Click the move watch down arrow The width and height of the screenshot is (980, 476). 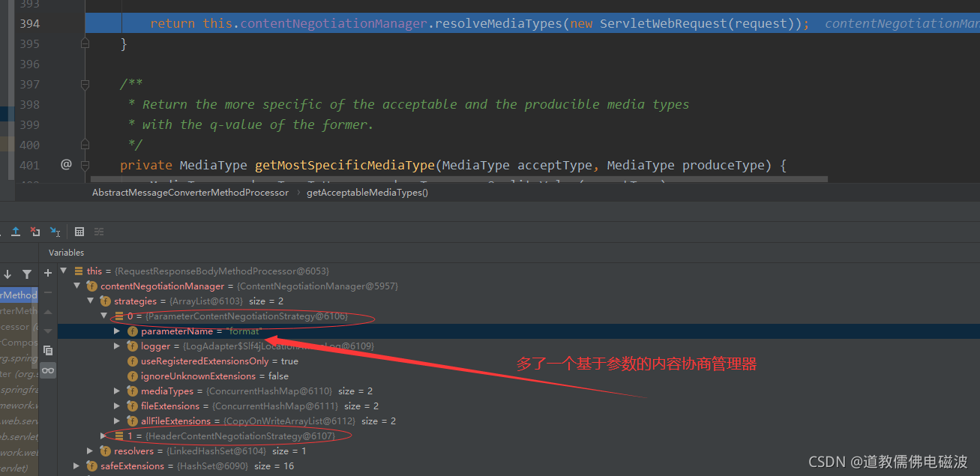click(x=48, y=331)
